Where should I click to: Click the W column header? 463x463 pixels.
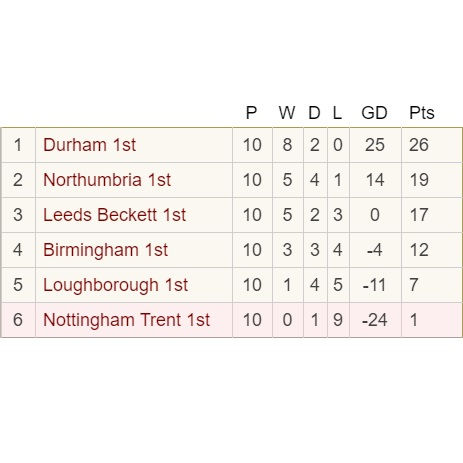click(x=287, y=113)
